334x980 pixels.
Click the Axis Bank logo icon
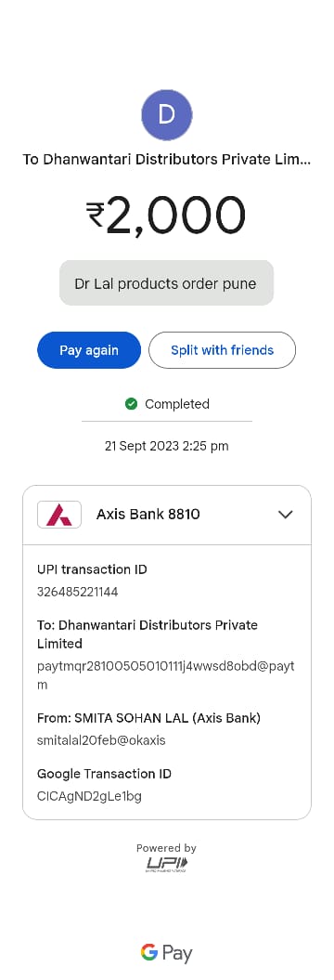click(x=59, y=515)
